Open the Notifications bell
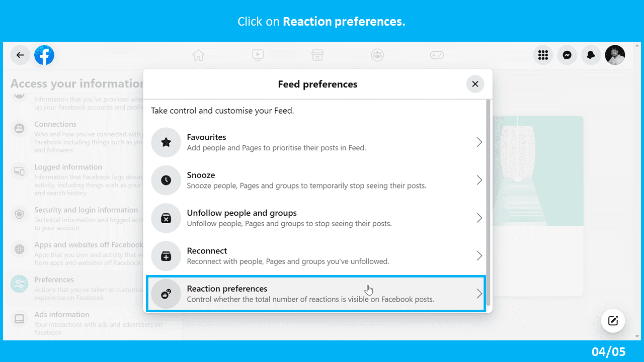 (x=591, y=55)
